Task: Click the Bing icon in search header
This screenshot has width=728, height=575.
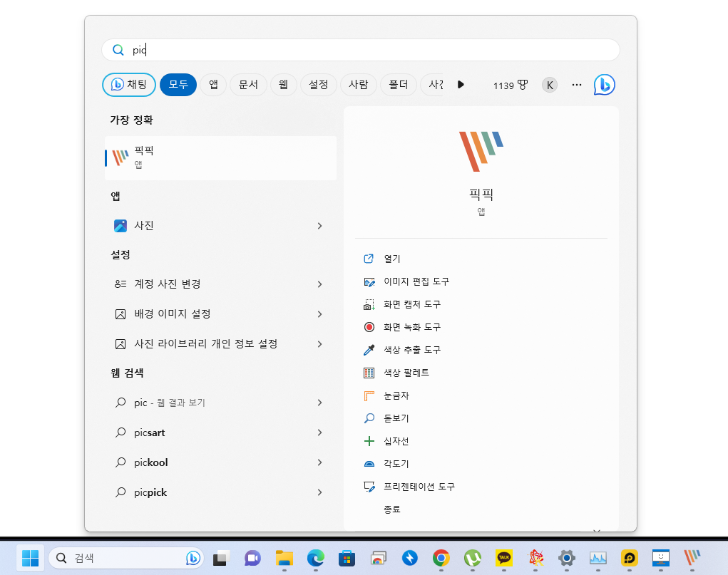Action: 605,85
